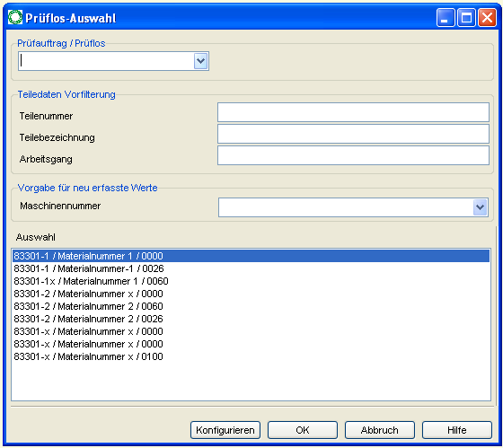Open help via the Hilfe button
503x448 pixels.
point(457,430)
